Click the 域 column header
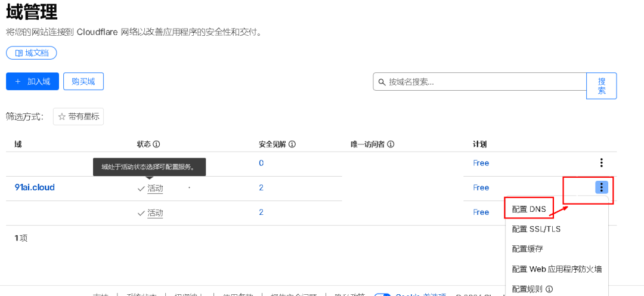Screen dimensions: 644x296 pyautogui.click(x=18, y=144)
